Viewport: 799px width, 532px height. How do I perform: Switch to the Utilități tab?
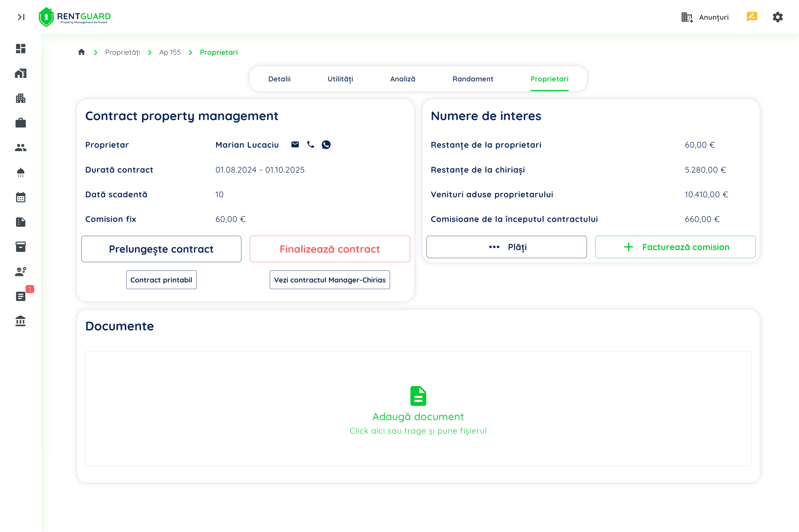(340, 79)
